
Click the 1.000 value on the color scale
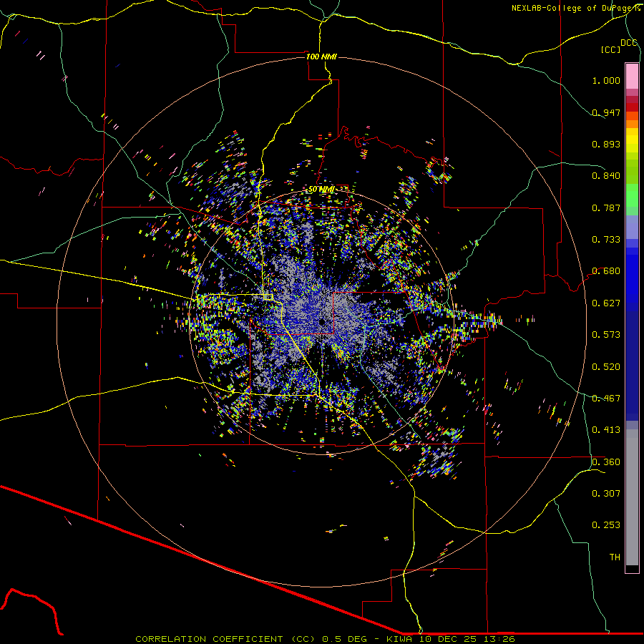(606, 80)
